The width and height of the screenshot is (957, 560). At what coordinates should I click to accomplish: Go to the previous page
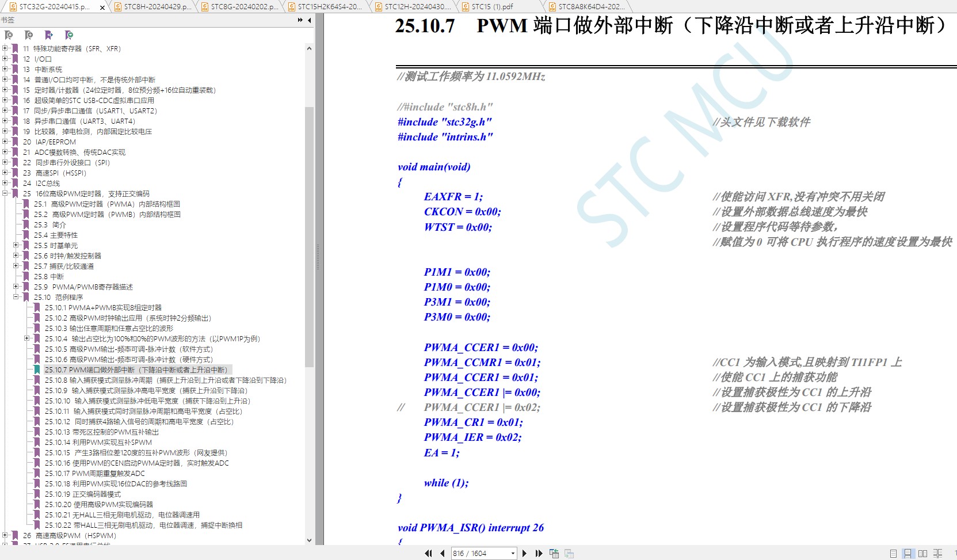point(442,553)
